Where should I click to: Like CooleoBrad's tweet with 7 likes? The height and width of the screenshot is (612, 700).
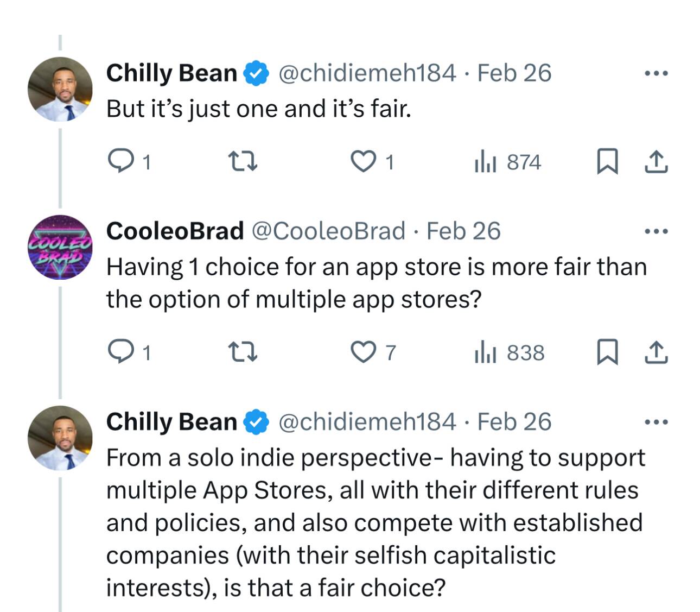point(363,352)
